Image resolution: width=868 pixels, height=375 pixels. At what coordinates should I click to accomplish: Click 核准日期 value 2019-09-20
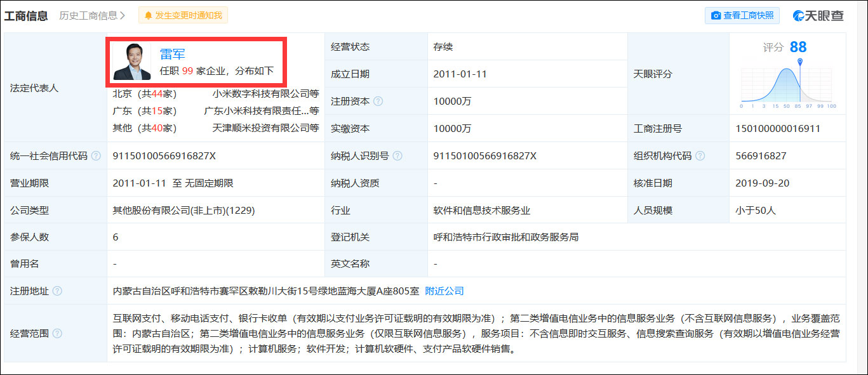763,183
